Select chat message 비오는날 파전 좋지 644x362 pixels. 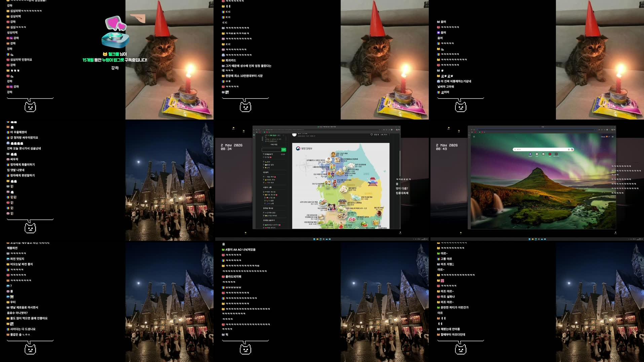22,264
